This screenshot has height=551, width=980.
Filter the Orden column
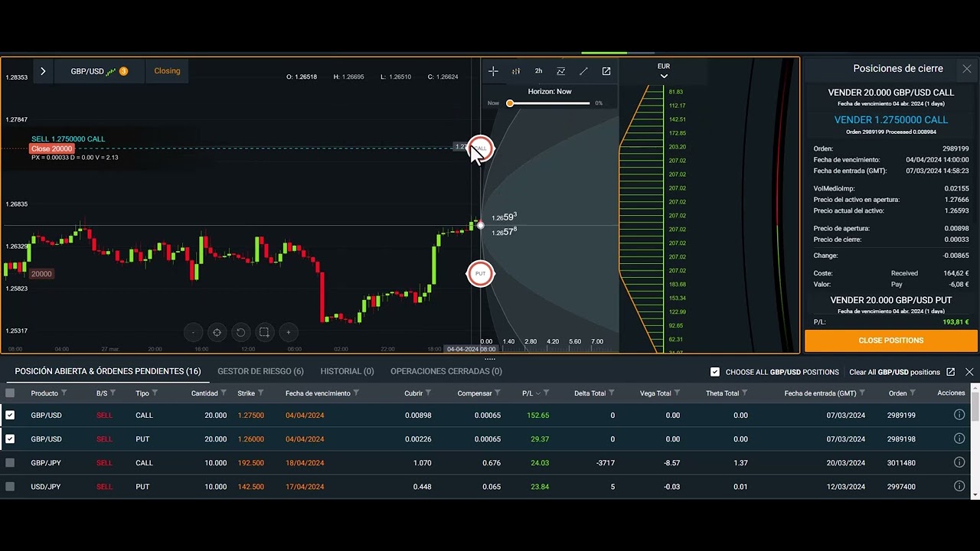pos(913,393)
